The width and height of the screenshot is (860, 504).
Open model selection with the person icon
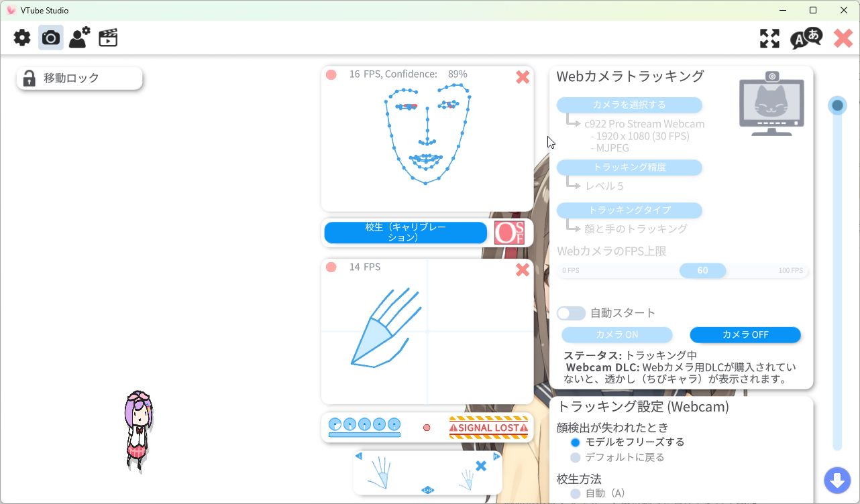click(x=78, y=38)
